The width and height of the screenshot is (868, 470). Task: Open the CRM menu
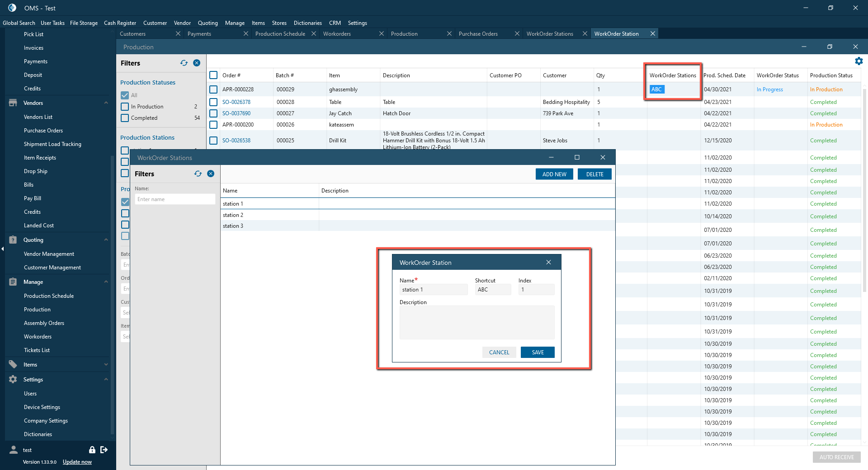point(335,23)
